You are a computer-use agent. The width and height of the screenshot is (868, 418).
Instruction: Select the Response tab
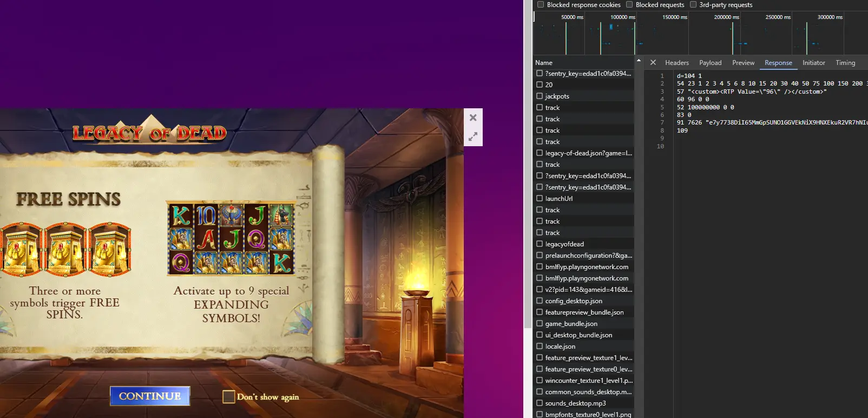click(778, 63)
